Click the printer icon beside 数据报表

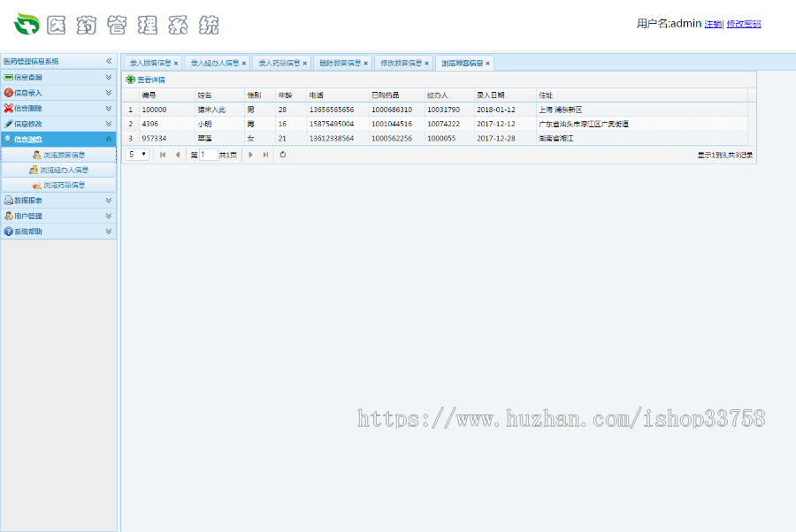[8, 199]
